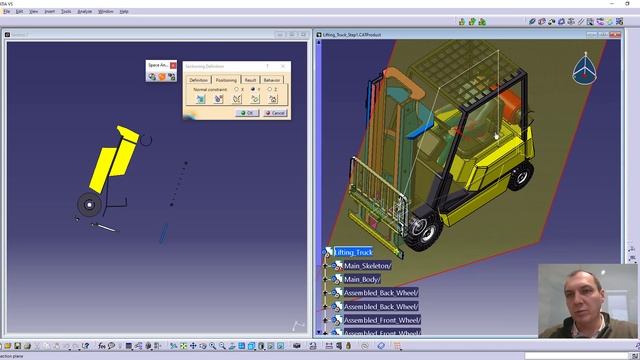640x360 pixels.
Task: Expand the first Assembled_Back_Wheel tree node
Action: [325, 293]
